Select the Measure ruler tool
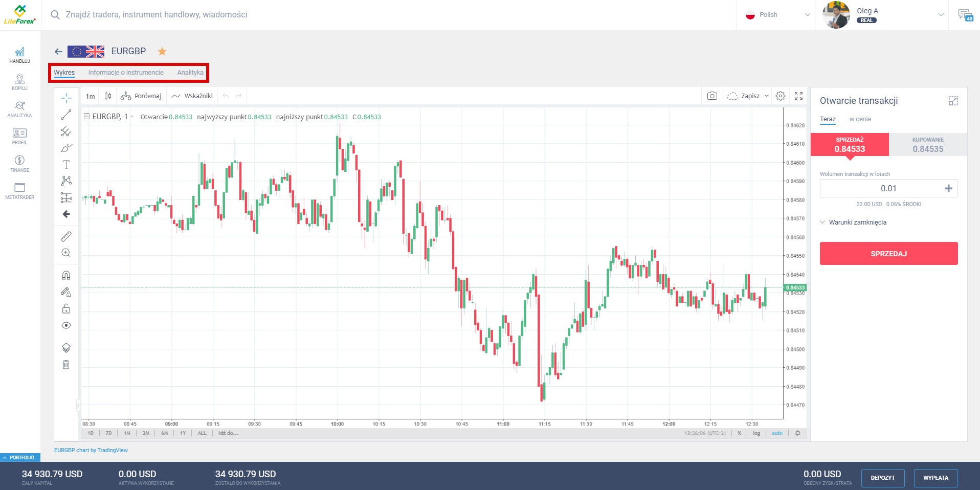This screenshot has width=980, height=490. [66, 236]
